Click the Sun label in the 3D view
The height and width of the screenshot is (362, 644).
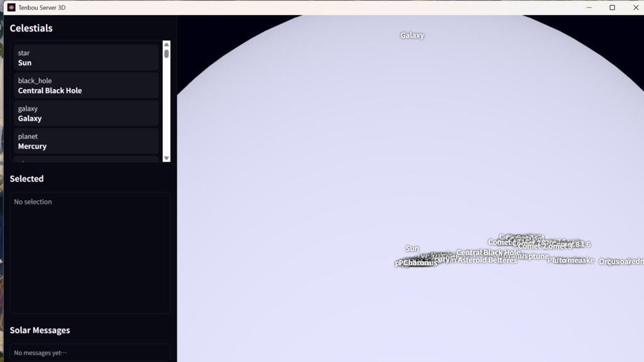coord(412,249)
